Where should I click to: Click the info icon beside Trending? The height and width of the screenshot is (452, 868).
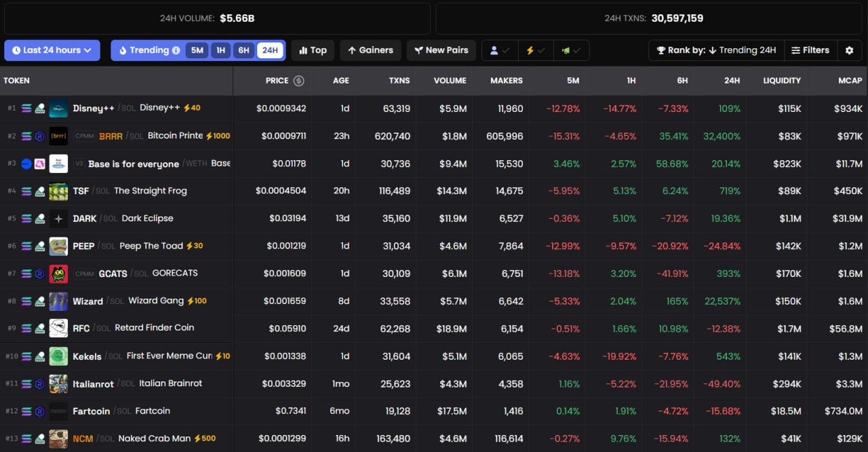point(176,50)
